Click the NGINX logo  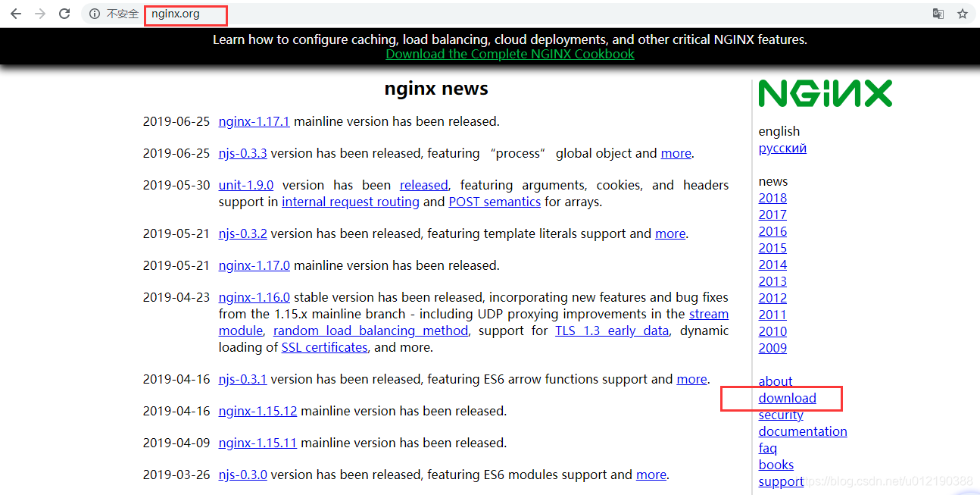826,93
